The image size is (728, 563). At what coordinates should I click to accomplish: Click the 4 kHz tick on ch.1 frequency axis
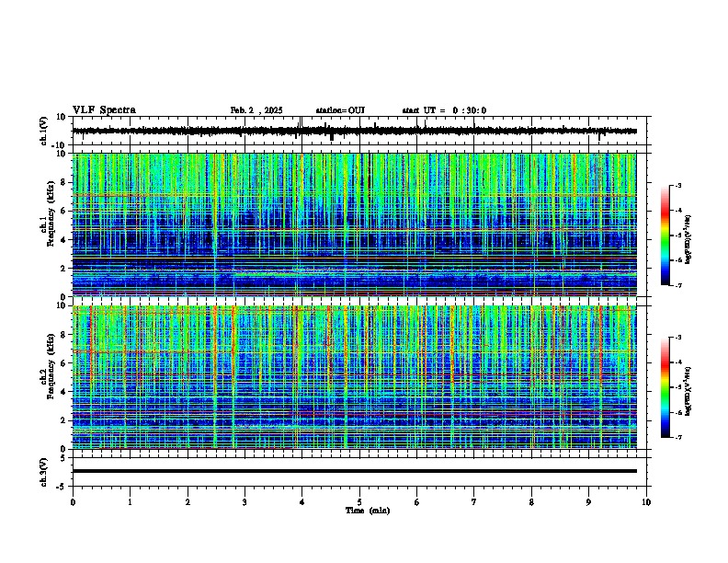[x=65, y=240]
